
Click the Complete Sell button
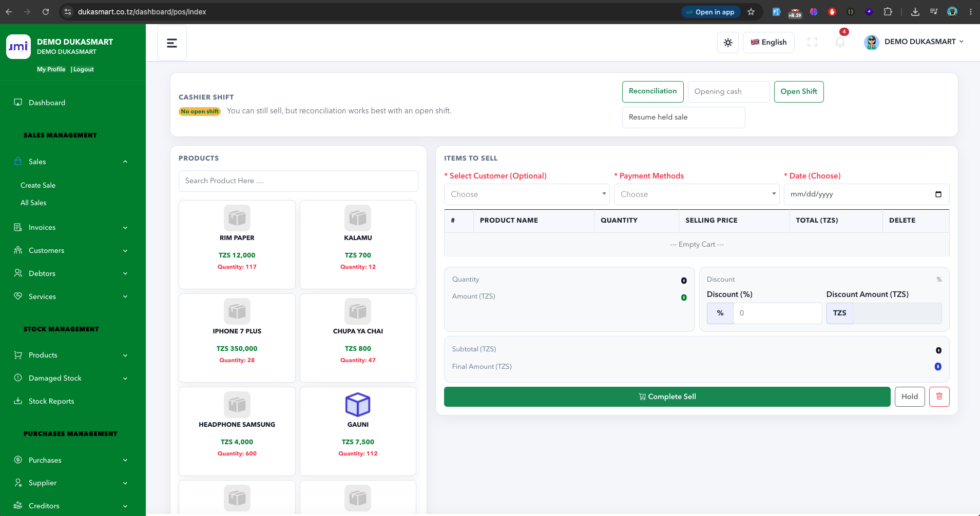(667, 396)
